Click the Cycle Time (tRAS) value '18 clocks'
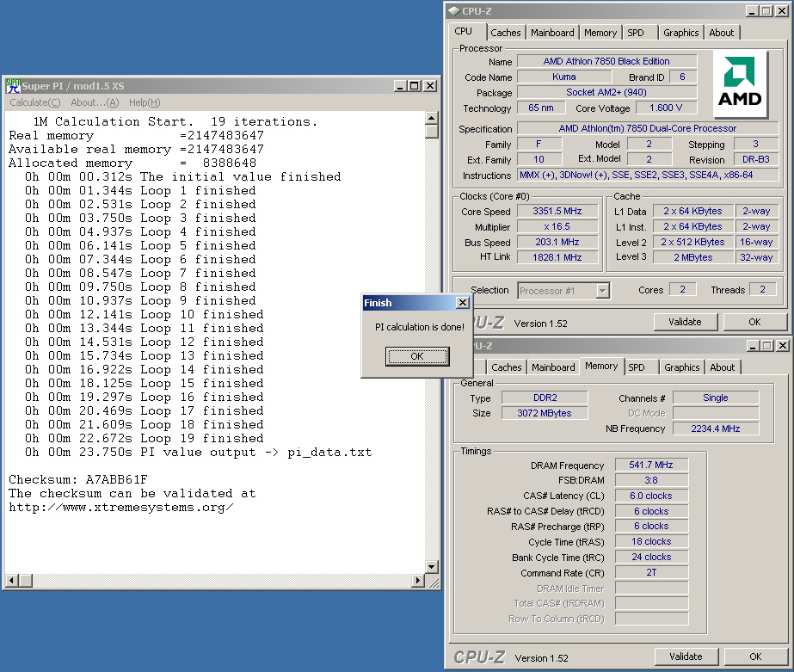 (651, 541)
